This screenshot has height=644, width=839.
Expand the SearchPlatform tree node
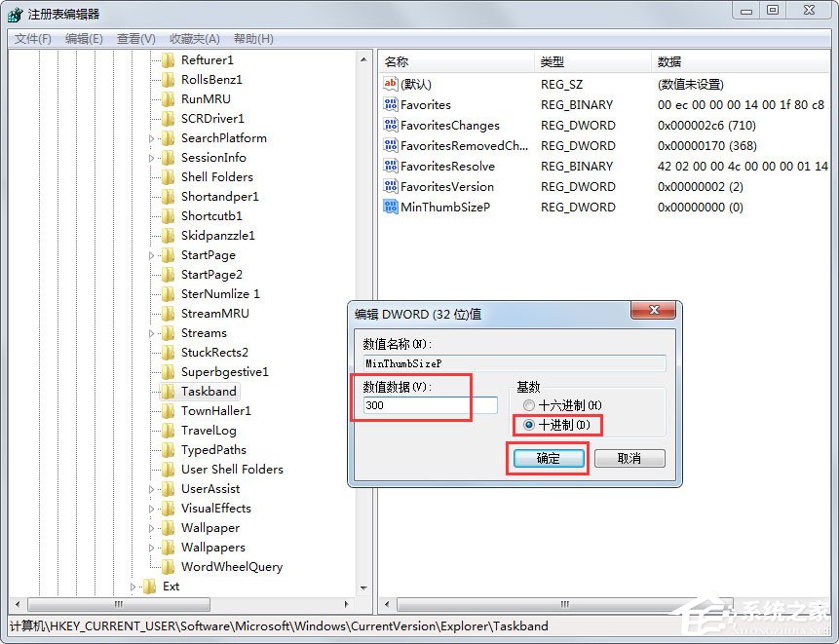coord(150,137)
